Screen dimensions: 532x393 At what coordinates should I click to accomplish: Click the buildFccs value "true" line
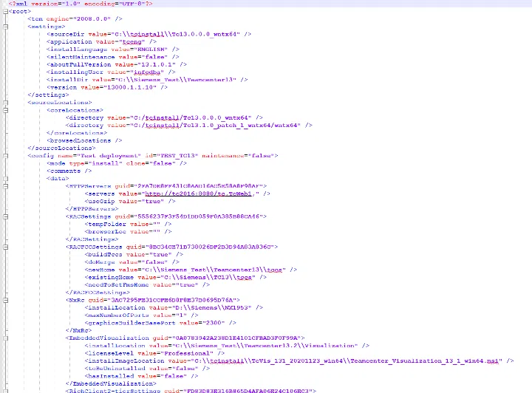click(x=134, y=254)
